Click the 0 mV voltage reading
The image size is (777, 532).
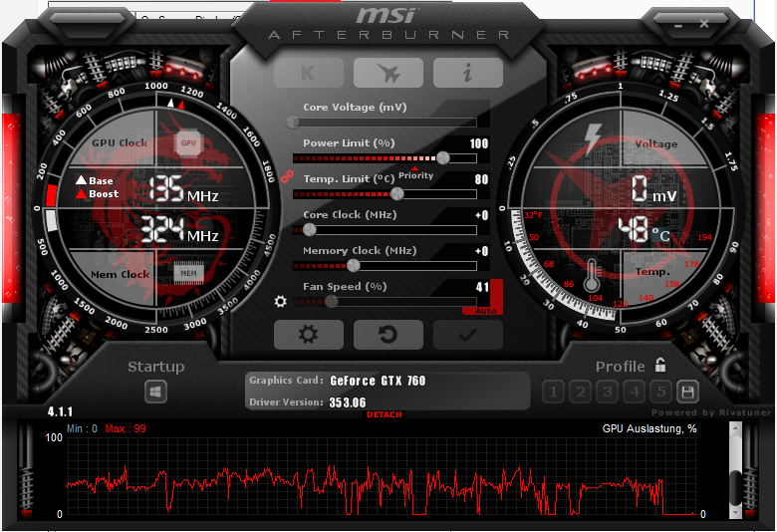pos(654,189)
